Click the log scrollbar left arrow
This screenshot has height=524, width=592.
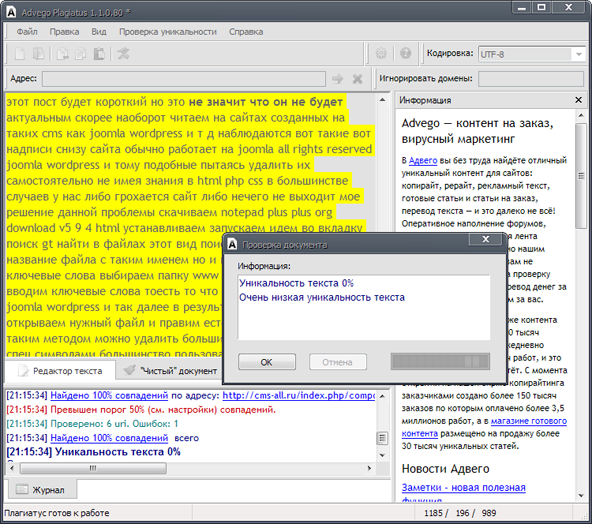click(12, 468)
